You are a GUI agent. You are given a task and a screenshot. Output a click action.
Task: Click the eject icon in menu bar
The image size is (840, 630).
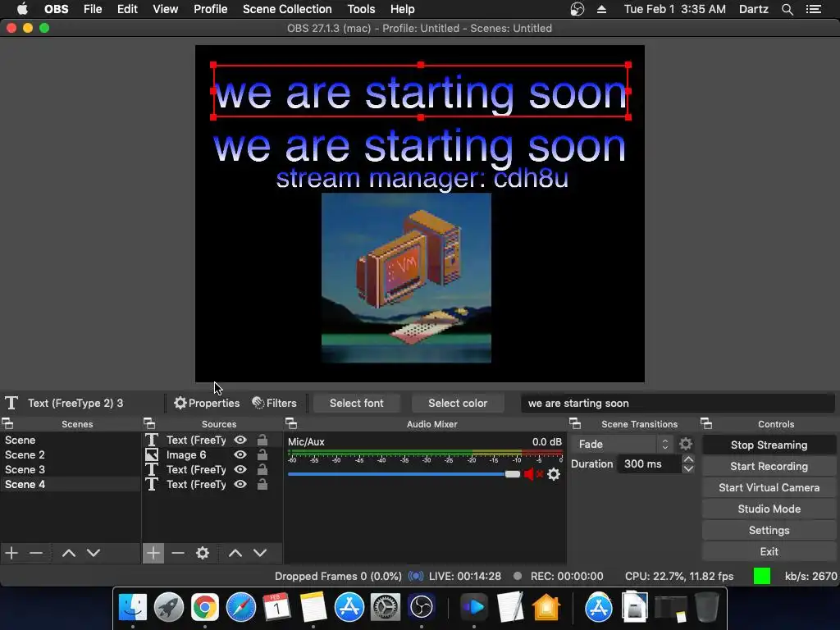tap(601, 9)
